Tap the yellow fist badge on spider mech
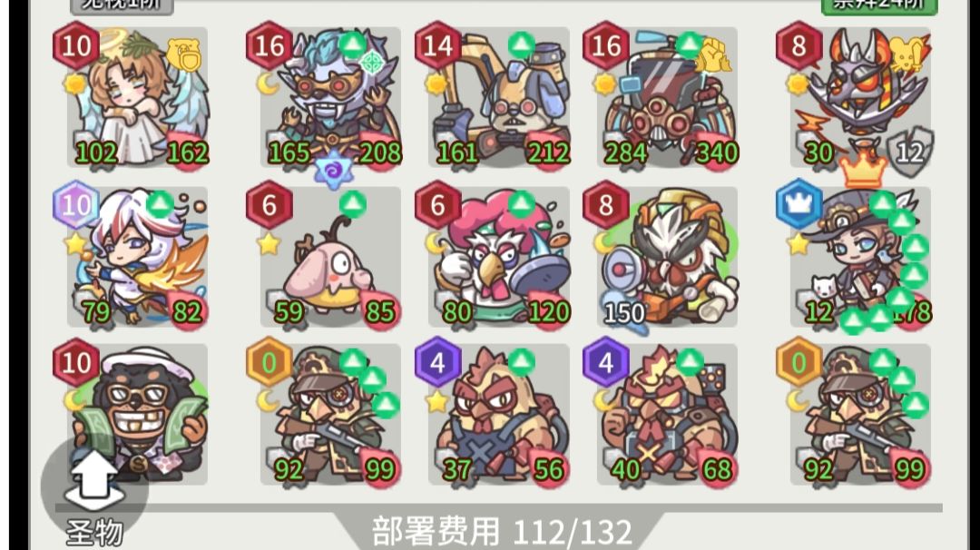This screenshot has height=550, width=980. coord(713,57)
